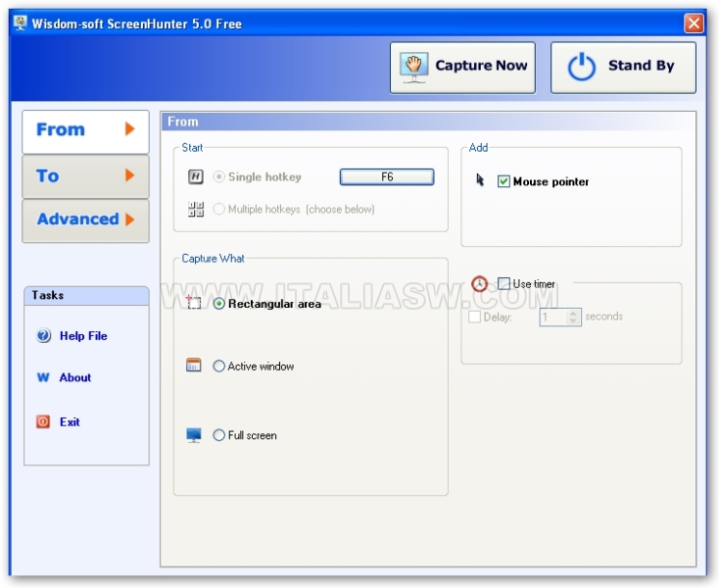
Task: Click the red clock timer icon
Action: tap(480, 284)
